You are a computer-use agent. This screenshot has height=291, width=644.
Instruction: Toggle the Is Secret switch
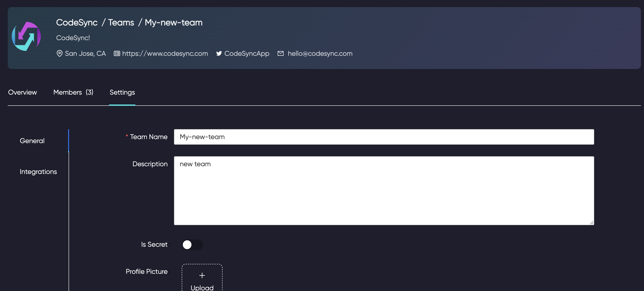pyautogui.click(x=192, y=244)
